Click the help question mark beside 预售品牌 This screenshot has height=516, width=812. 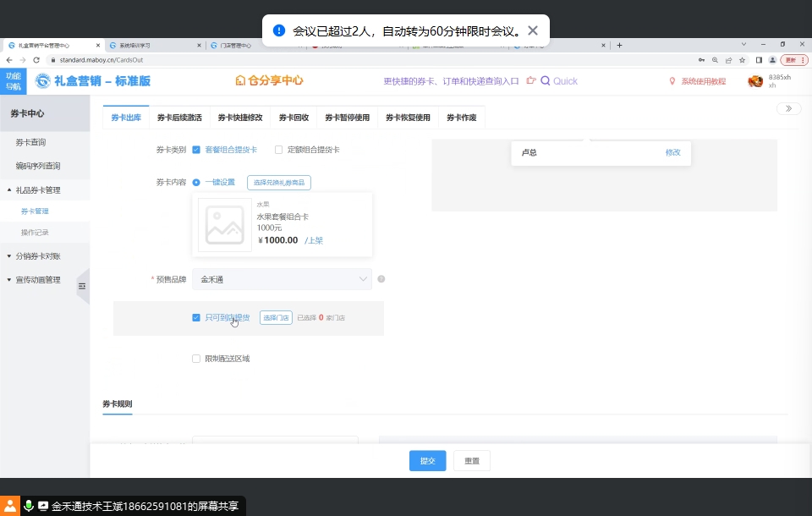[381, 279]
